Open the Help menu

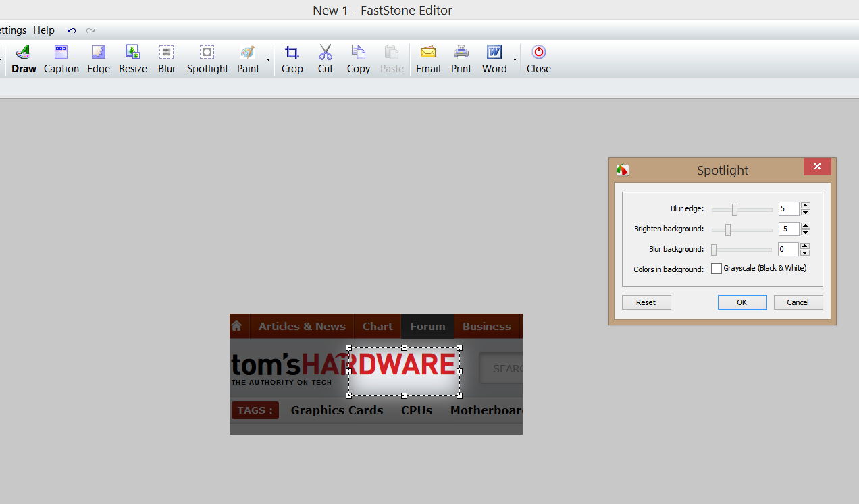pyautogui.click(x=44, y=30)
